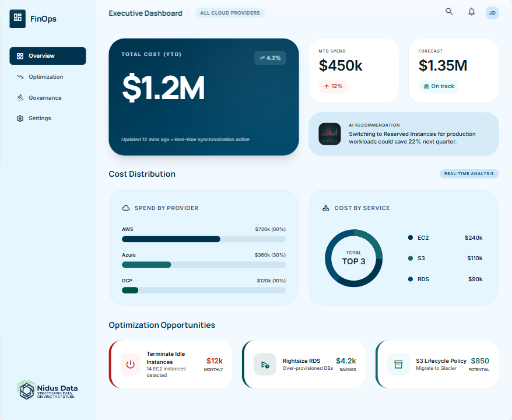The width and height of the screenshot is (512, 420).
Task: Click the On track target icon
Action: [426, 86]
